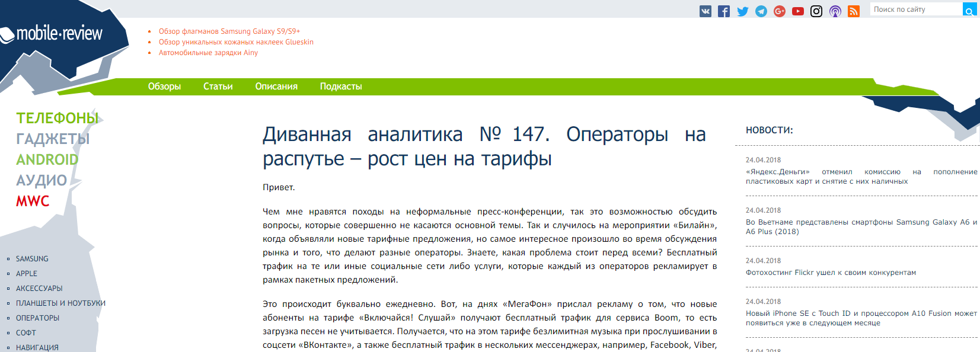
Task: Go to ANDROID section
Action: 47,159
